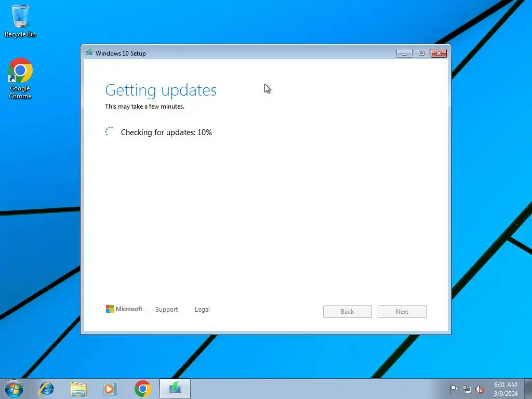Close the Windows 10 Setup window
Viewport: 532px width, 399px height.
[438, 54]
